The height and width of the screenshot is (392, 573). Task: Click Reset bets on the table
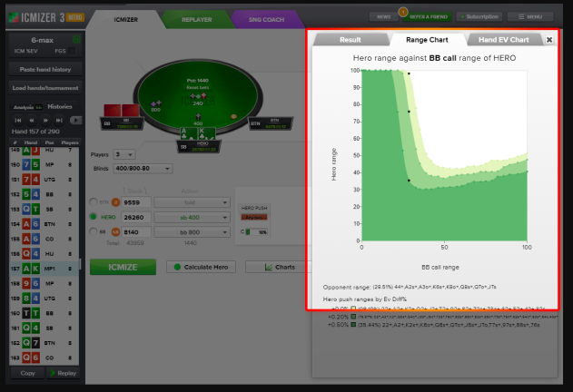pos(198,87)
